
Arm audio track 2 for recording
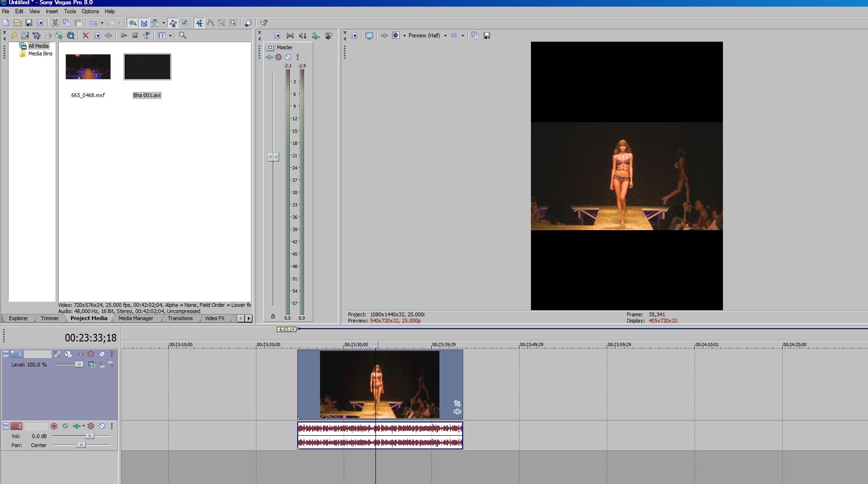click(54, 426)
